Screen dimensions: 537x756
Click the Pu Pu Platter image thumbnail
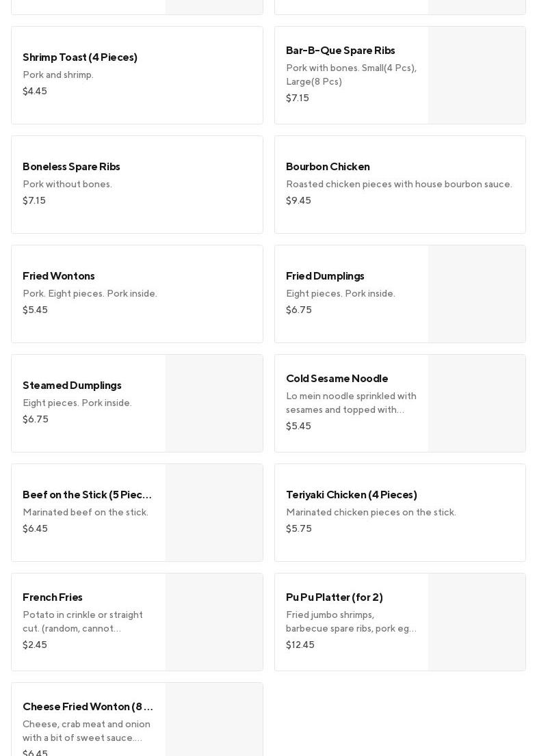coord(476,622)
